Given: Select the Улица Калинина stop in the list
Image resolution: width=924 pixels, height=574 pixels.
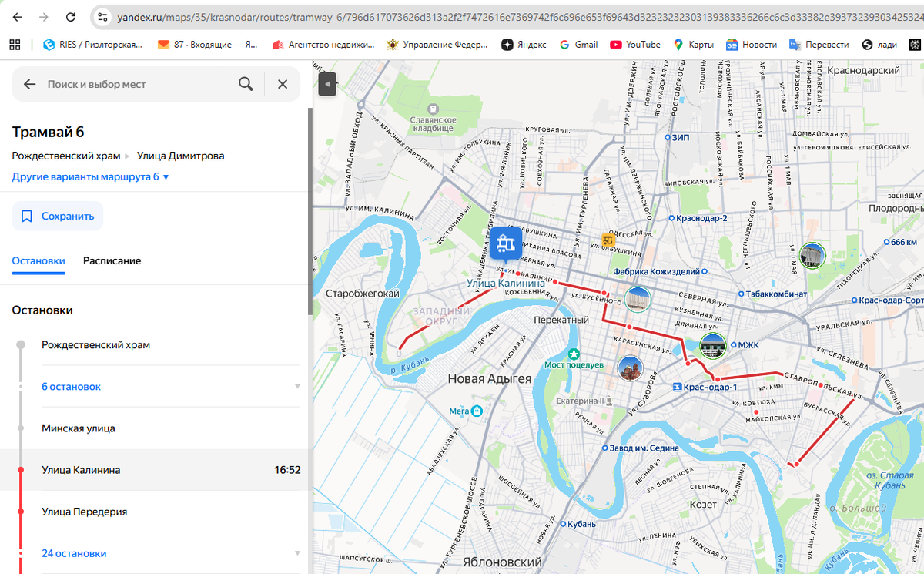Looking at the screenshot, I should 154,470.
